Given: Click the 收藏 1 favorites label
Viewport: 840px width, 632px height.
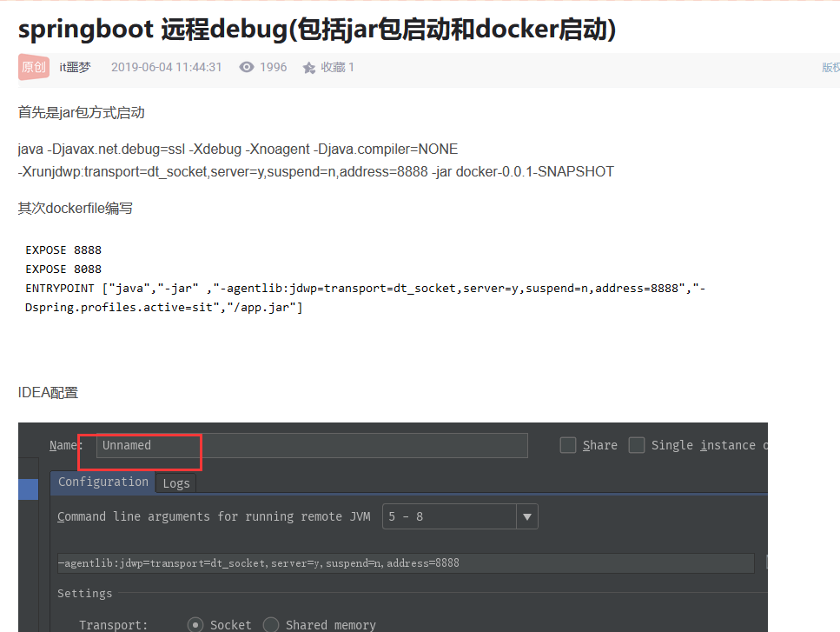Looking at the screenshot, I should click(337, 67).
